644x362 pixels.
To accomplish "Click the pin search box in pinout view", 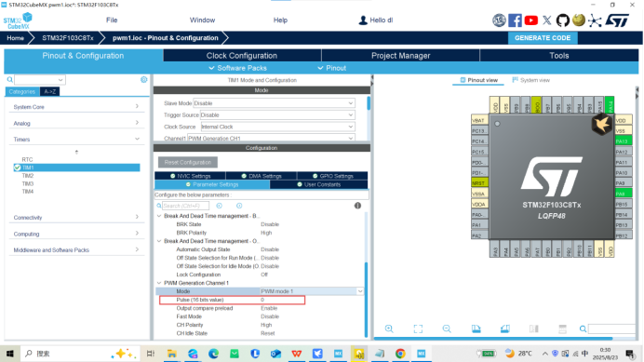I will click(611, 328).
